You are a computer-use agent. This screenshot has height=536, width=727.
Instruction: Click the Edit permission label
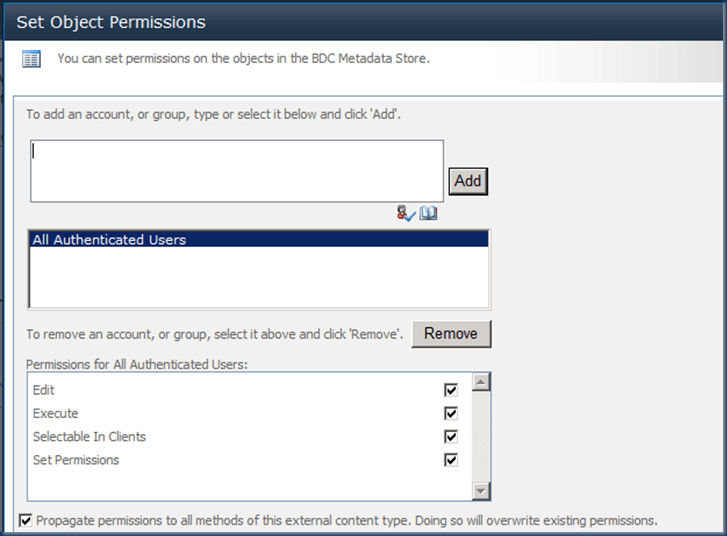click(44, 390)
